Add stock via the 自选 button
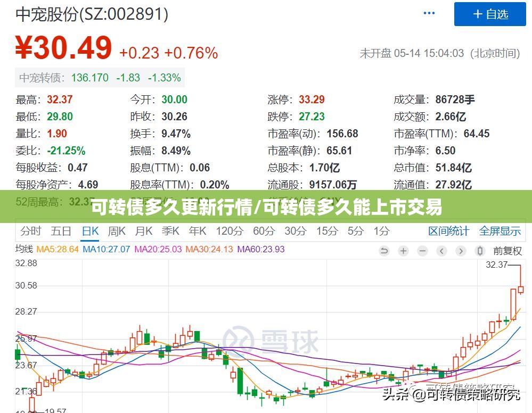 490,14
